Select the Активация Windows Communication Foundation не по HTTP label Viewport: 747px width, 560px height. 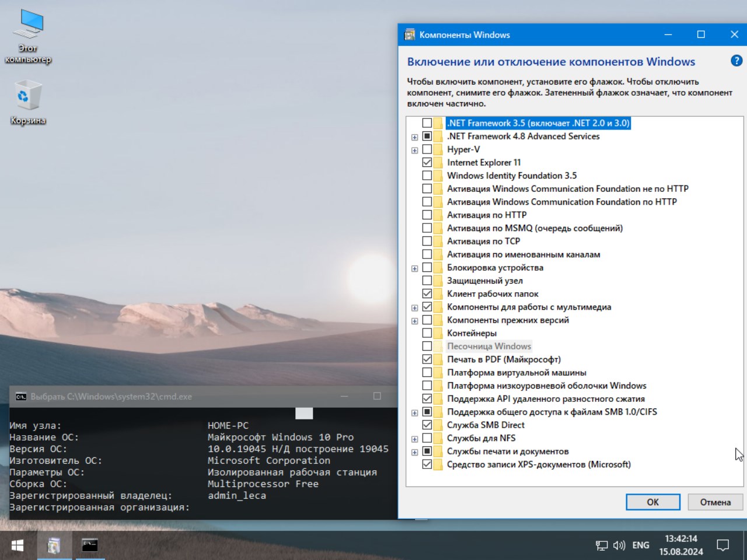(x=568, y=189)
